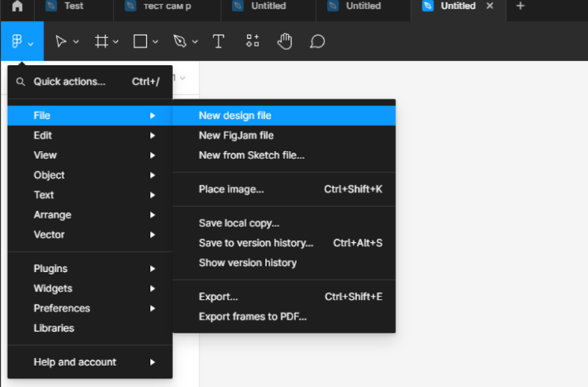The width and height of the screenshot is (588, 387).
Task: Open the File menu item
Action: (90, 116)
